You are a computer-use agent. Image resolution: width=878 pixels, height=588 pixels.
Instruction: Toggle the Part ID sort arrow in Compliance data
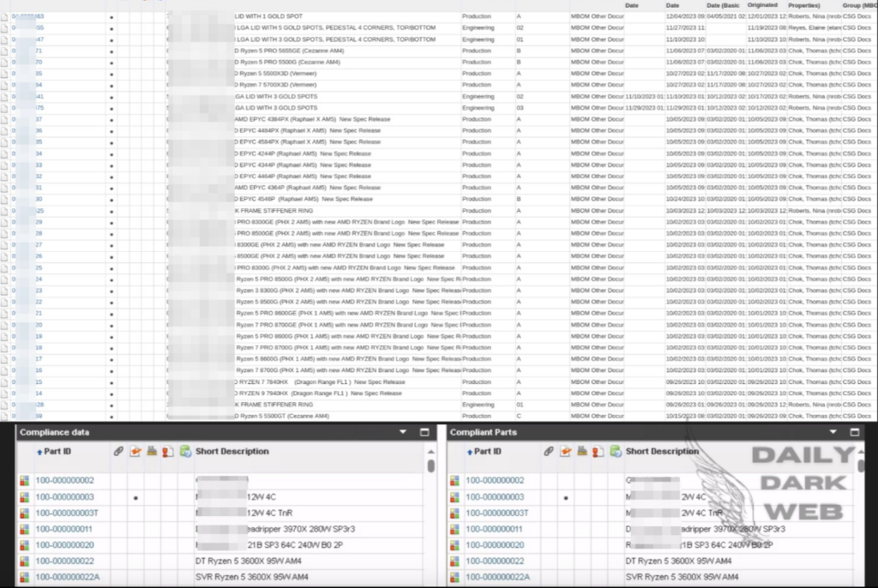tap(38, 451)
